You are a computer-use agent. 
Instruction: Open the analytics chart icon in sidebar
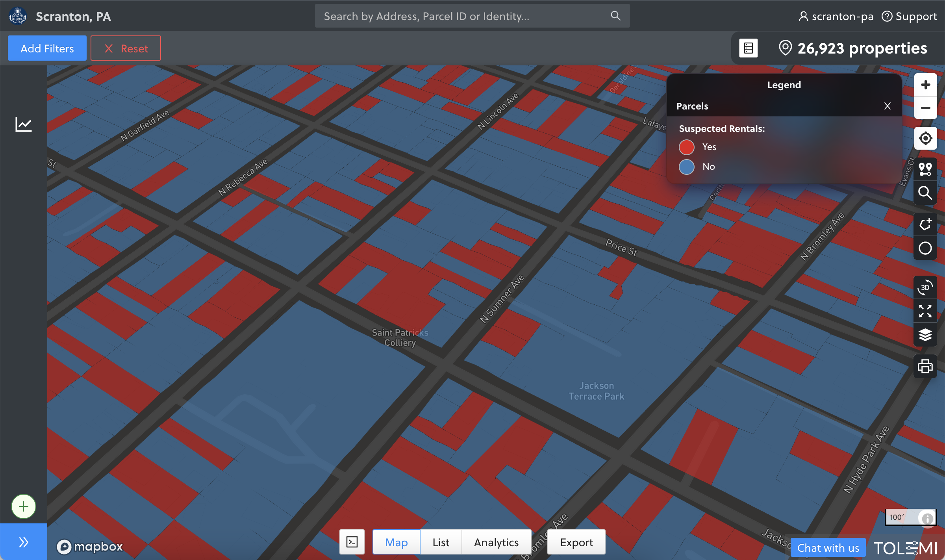tap(24, 125)
